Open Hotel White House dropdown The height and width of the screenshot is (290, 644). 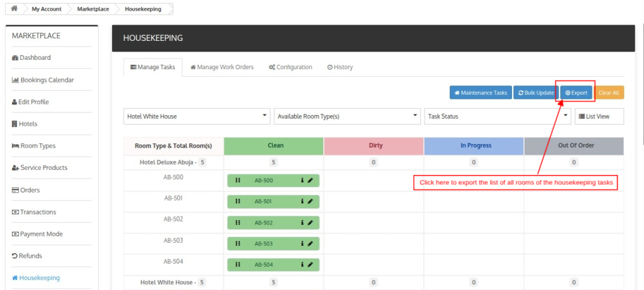coord(197,116)
